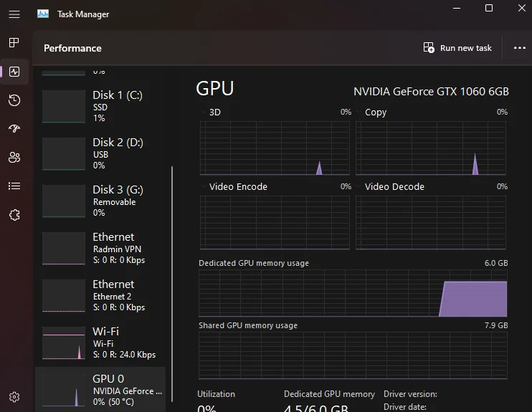Select Ethernet Radmin VPN entry
Screen dimensions: 532x412
[100, 248]
